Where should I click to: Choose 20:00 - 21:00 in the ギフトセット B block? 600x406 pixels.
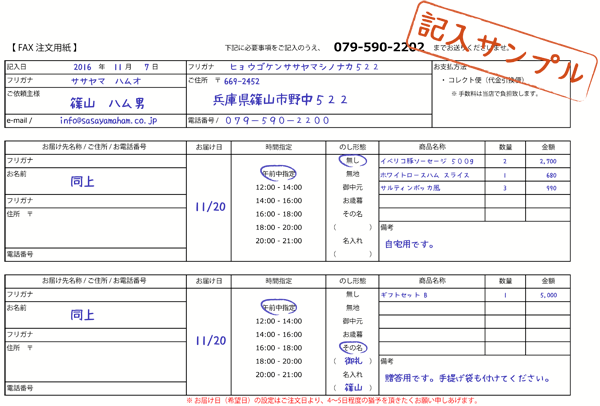pos(279,375)
